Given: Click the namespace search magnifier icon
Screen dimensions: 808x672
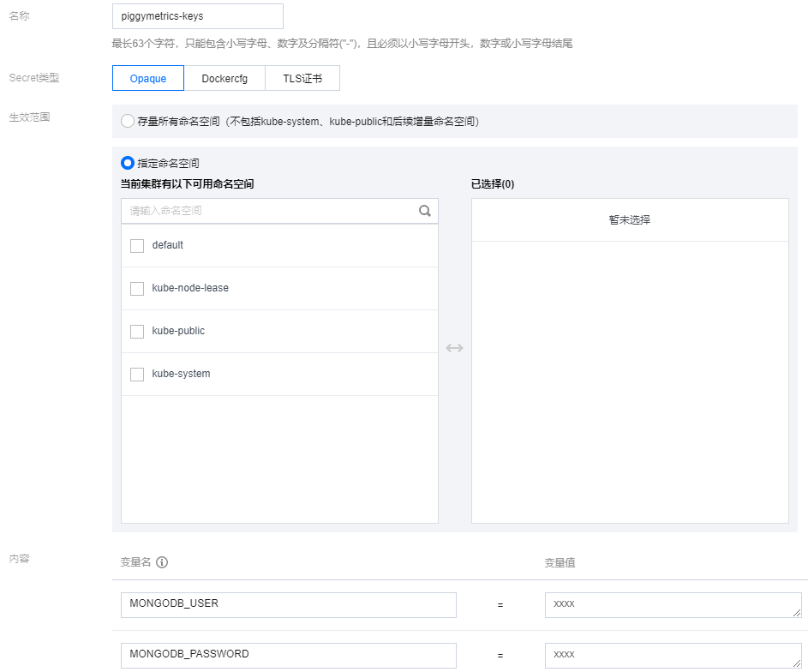Looking at the screenshot, I should click(425, 211).
